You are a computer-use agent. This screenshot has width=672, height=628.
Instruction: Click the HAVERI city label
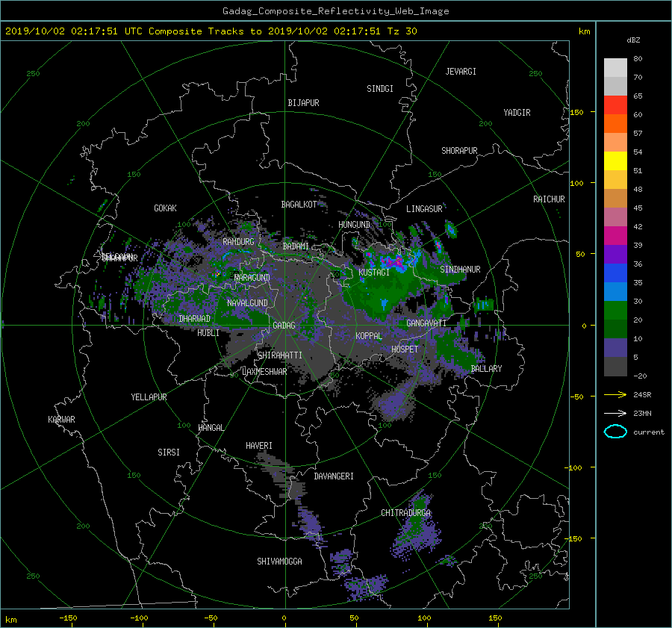coord(259,447)
